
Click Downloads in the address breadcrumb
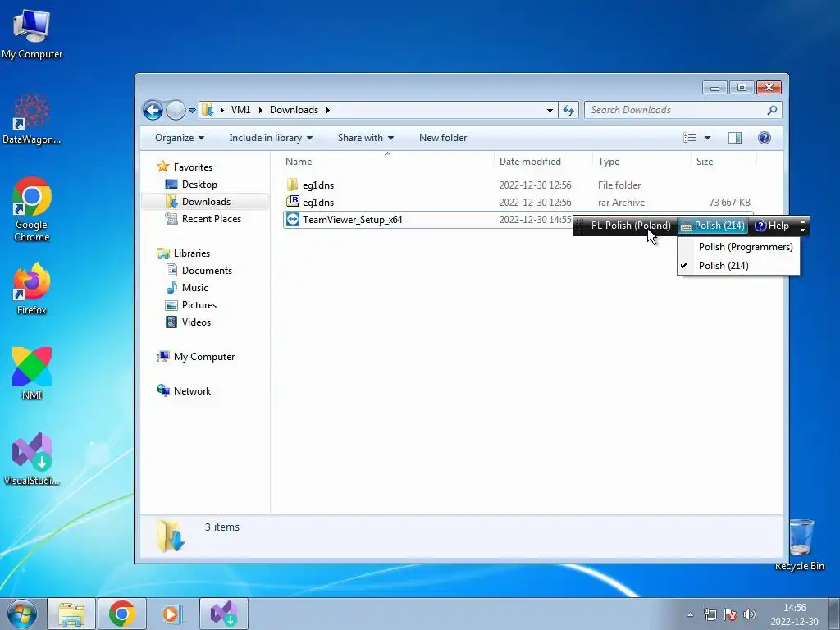pos(294,110)
